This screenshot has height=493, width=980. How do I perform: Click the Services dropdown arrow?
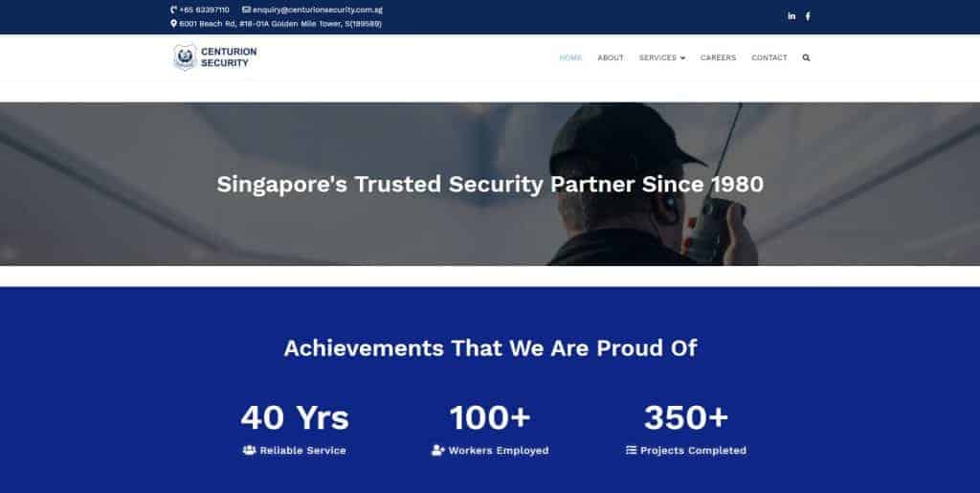tap(682, 58)
